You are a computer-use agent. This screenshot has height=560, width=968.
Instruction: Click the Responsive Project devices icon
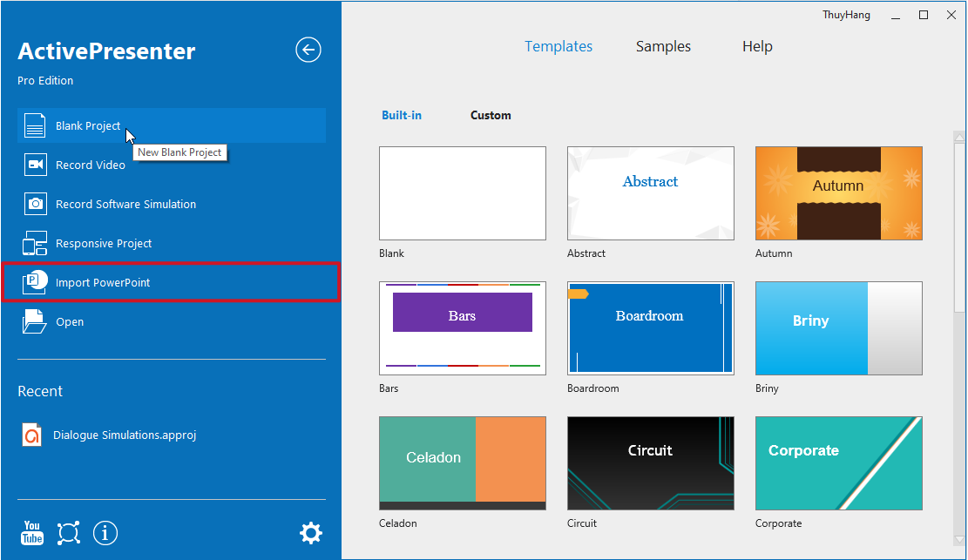(x=35, y=243)
